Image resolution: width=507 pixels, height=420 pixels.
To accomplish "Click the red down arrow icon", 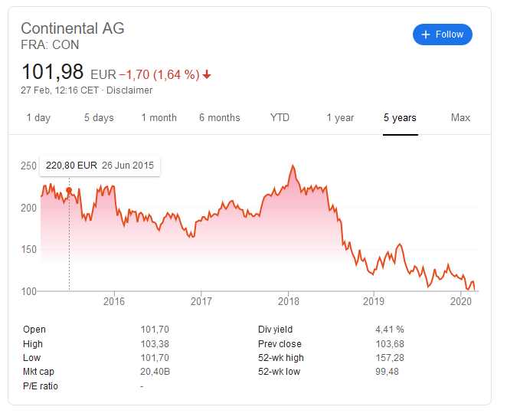I will 207,75.
